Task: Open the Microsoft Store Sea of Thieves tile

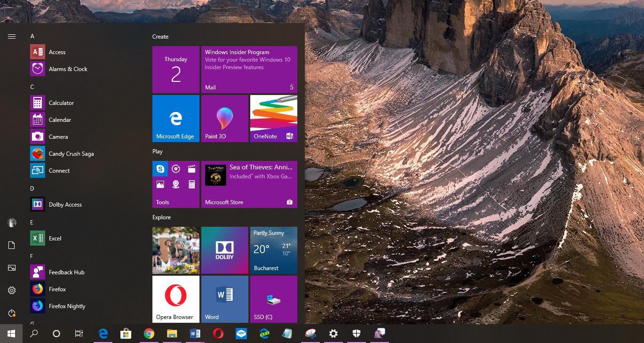Action: (x=249, y=184)
